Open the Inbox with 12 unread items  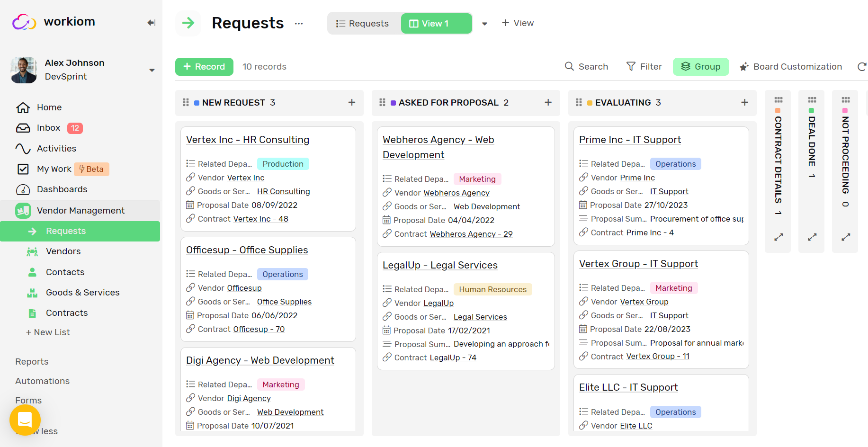48,127
